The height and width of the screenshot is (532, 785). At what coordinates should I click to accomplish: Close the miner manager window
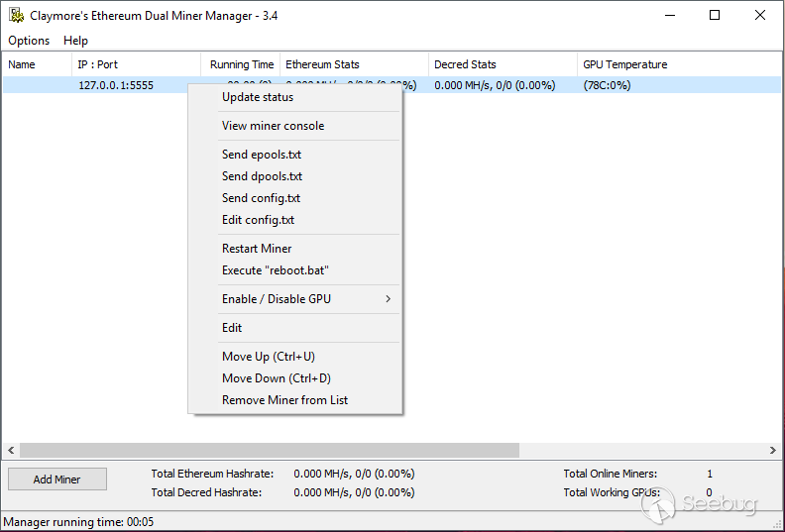point(760,16)
